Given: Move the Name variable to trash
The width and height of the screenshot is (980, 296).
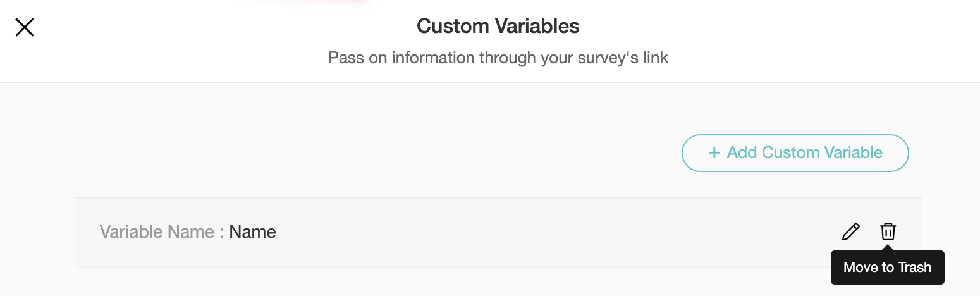Looking at the screenshot, I should (888, 232).
